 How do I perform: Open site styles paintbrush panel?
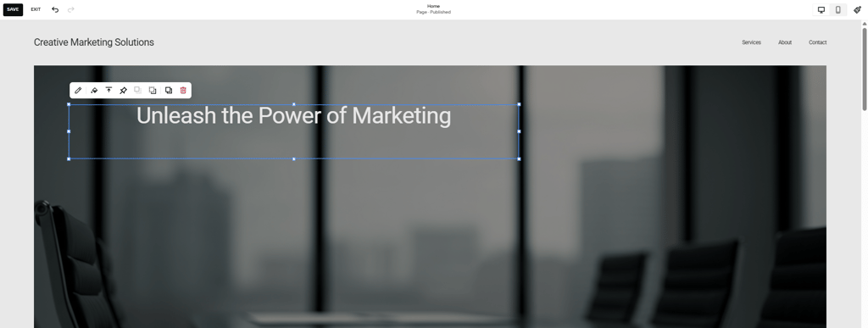point(857,10)
